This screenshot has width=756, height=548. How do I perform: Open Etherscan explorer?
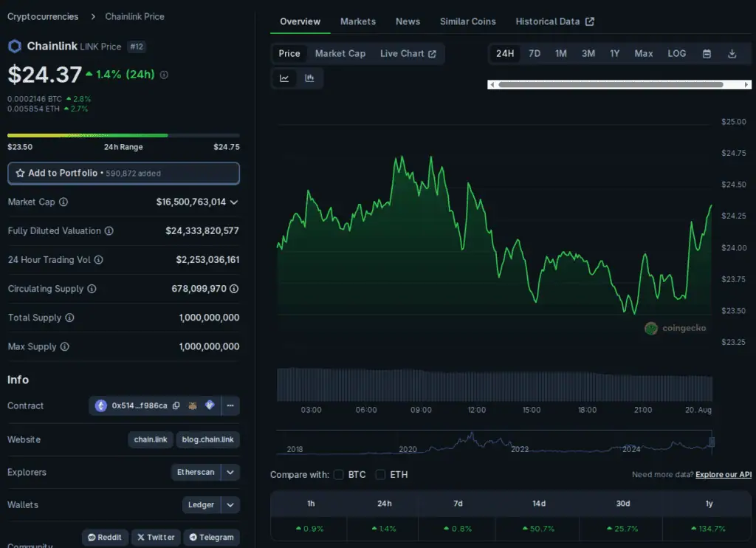point(196,472)
